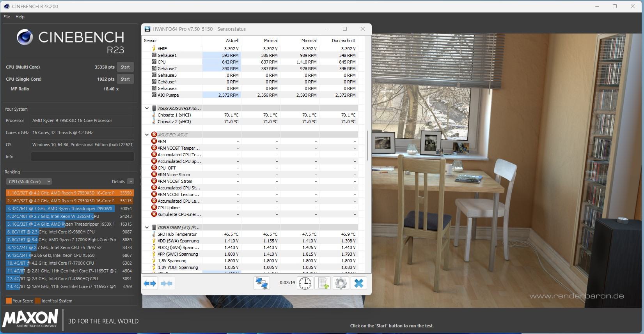The width and height of the screenshot is (644, 334).
Task: Click the HWiNFO64 title bar app icon
Action: pyautogui.click(x=147, y=29)
